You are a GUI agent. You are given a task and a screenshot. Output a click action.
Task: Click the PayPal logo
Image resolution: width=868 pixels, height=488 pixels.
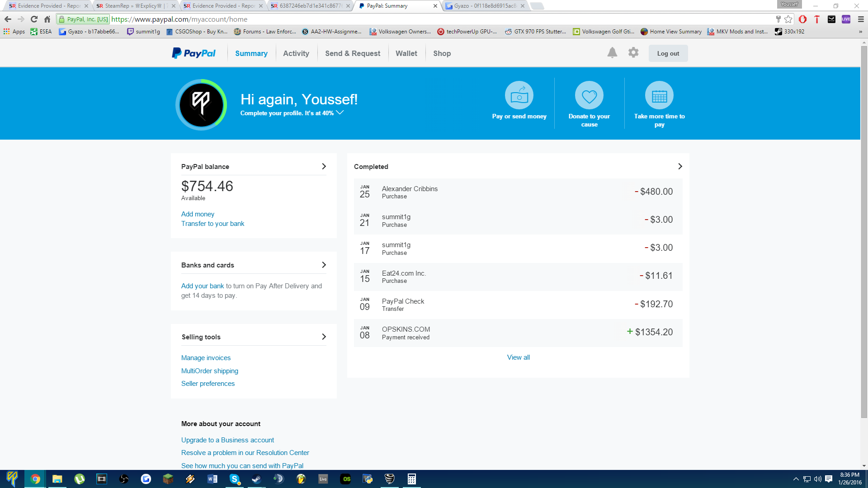(x=194, y=53)
